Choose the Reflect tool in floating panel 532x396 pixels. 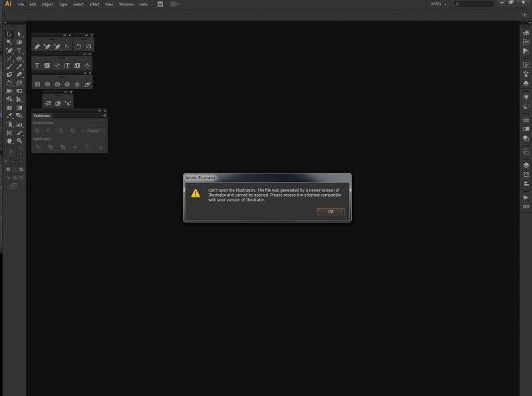tap(88, 47)
